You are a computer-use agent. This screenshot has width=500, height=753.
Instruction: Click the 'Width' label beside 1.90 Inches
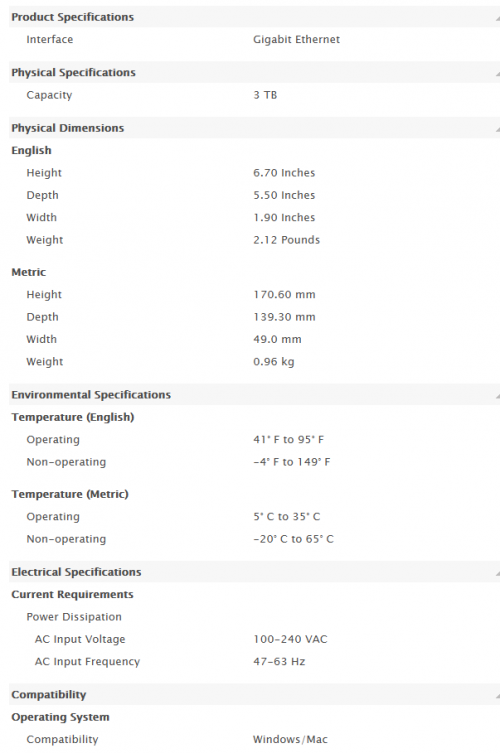tap(41, 218)
